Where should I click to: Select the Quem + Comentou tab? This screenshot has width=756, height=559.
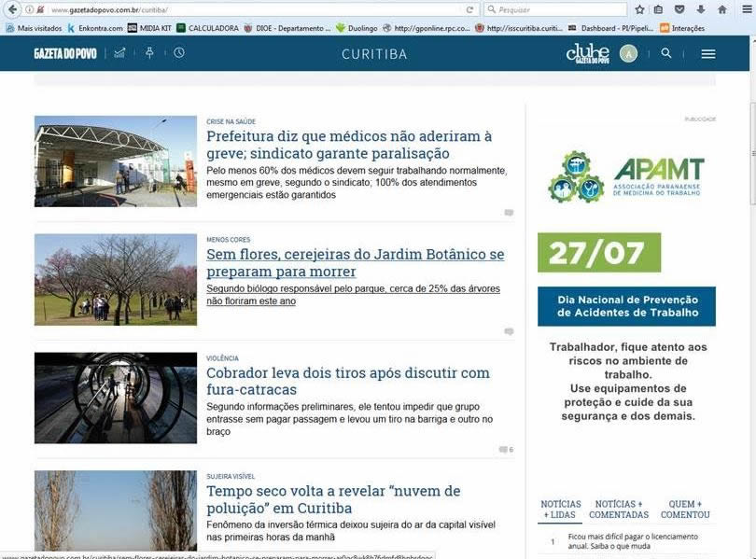685,510
